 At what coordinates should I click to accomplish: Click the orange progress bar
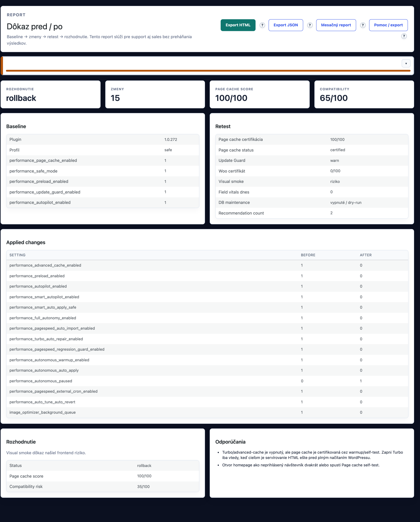[x=208, y=71]
